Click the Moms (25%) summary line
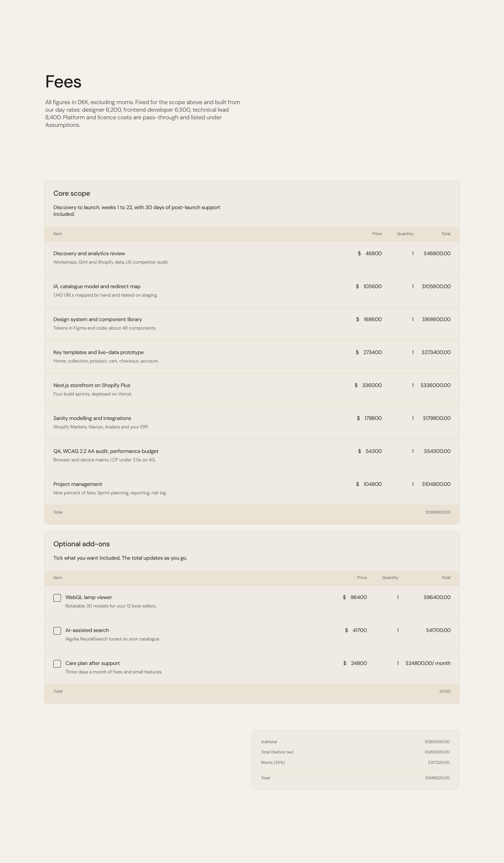 coord(355,762)
